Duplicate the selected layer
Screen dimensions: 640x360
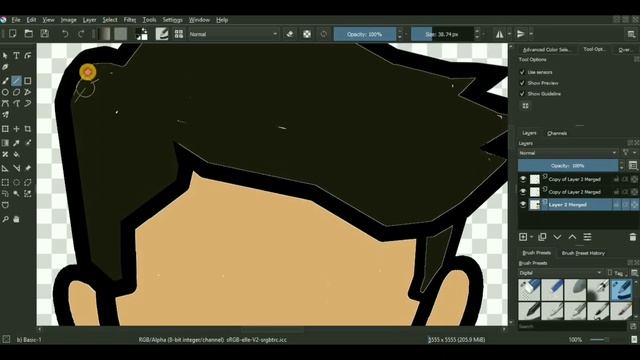coord(542,237)
